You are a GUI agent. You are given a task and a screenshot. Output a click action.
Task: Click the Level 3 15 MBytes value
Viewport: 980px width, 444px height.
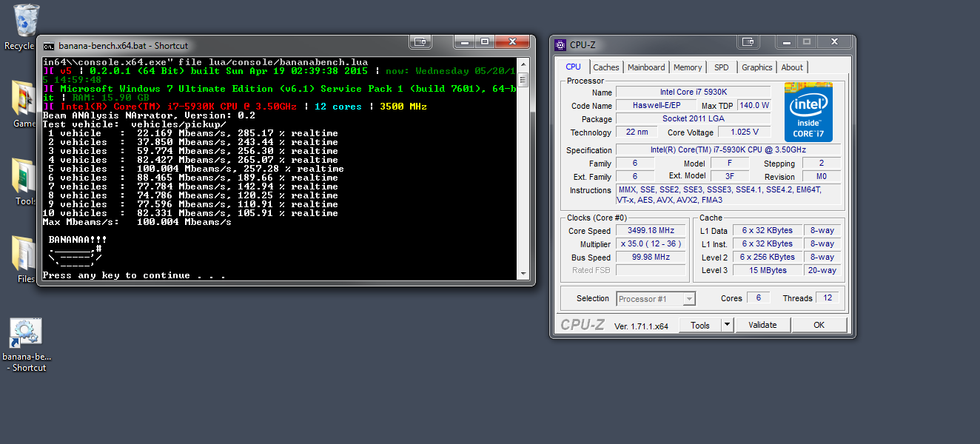point(768,271)
